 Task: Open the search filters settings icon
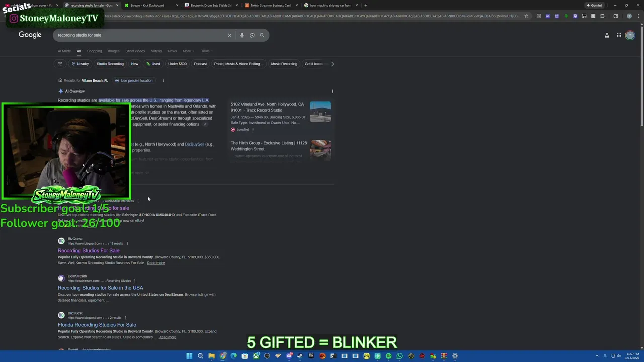pyautogui.click(x=60, y=64)
